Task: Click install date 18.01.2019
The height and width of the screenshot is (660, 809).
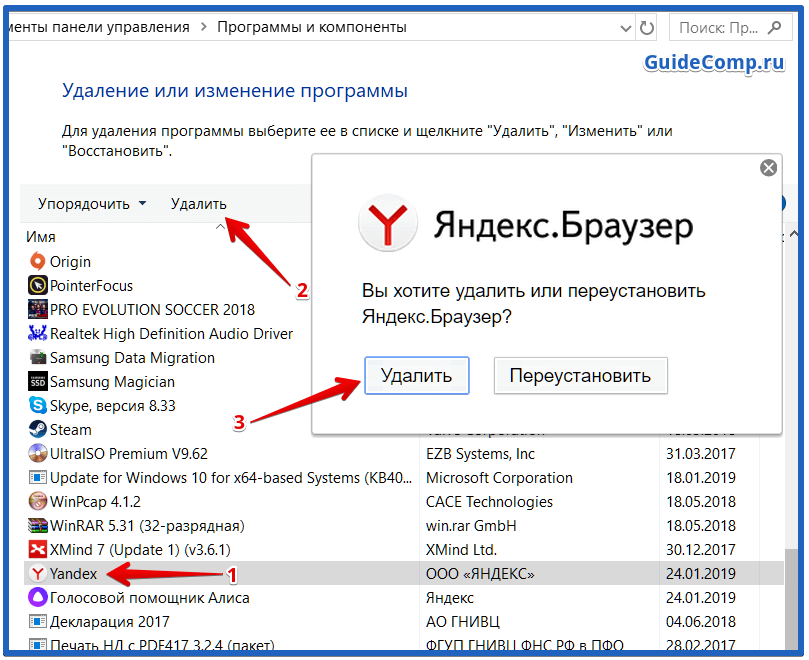Action: (701, 477)
